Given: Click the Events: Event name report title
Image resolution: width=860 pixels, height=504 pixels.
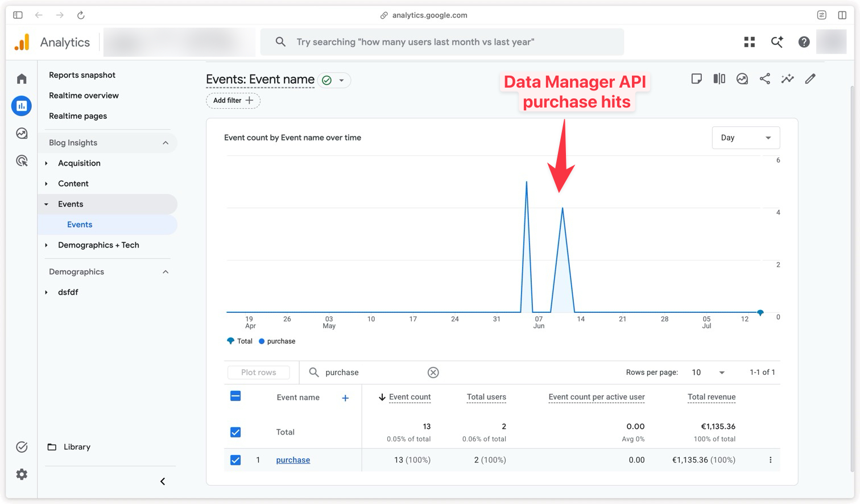Looking at the screenshot, I should 260,80.
